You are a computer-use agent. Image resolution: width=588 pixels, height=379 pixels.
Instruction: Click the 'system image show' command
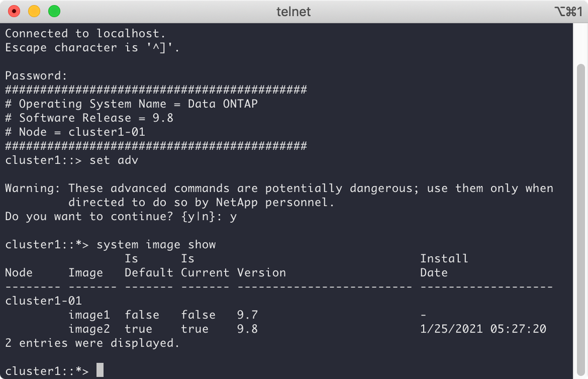(x=156, y=244)
